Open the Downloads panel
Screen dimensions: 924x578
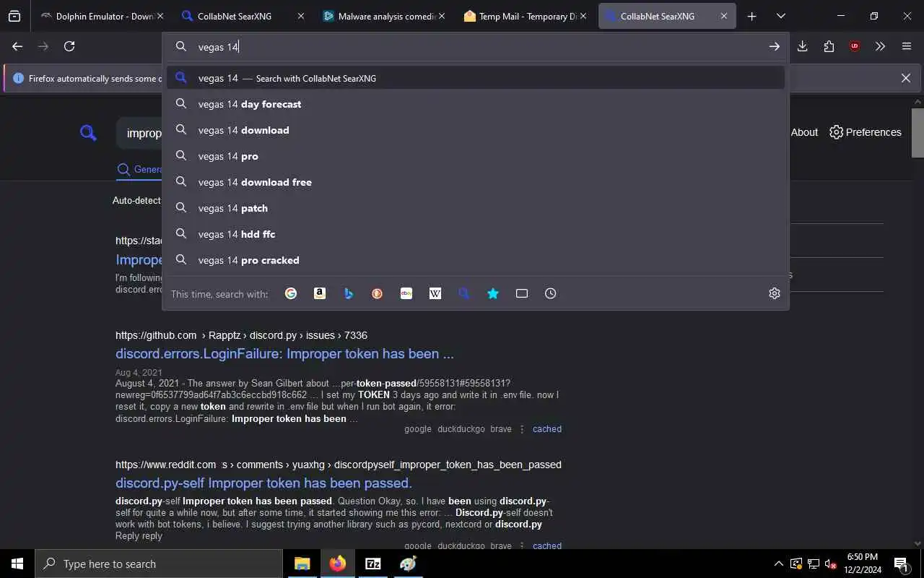pyautogui.click(x=802, y=46)
